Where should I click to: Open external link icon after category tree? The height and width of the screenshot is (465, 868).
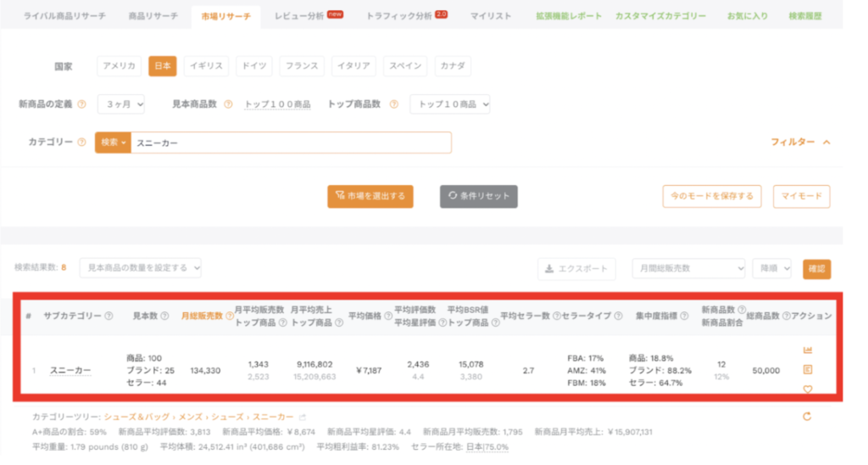click(x=302, y=417)
